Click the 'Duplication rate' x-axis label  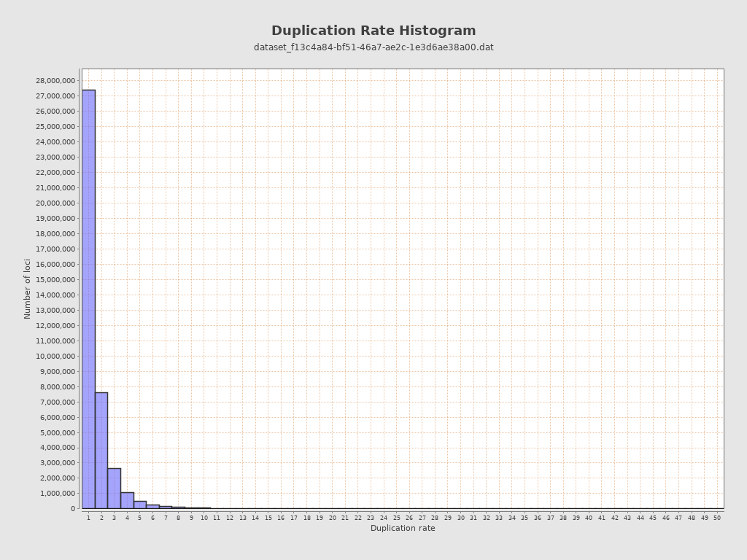403,529
